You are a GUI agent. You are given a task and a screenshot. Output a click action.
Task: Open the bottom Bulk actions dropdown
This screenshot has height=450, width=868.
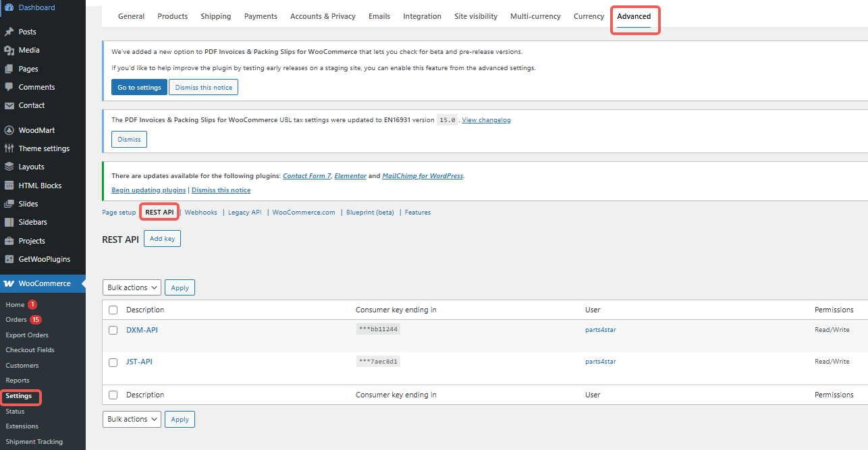[x=132, y=419]
